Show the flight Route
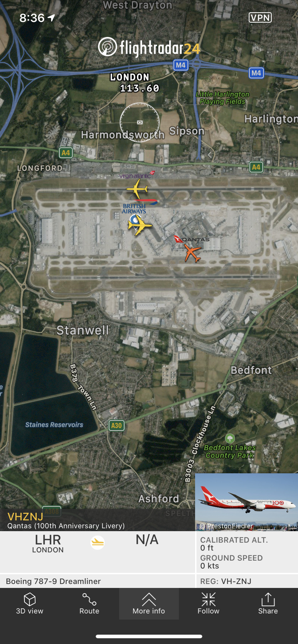The width and height of the screenshot is (298, 644). coord(89,604)
